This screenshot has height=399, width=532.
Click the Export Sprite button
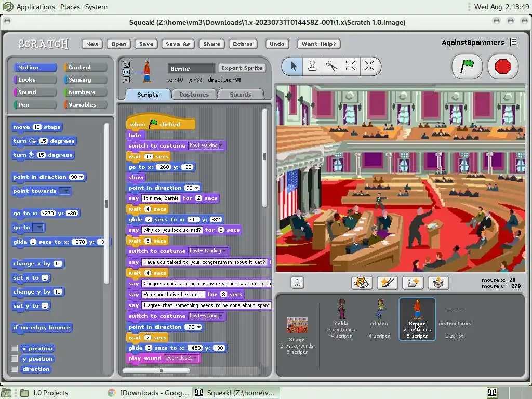tap(242, 68)
